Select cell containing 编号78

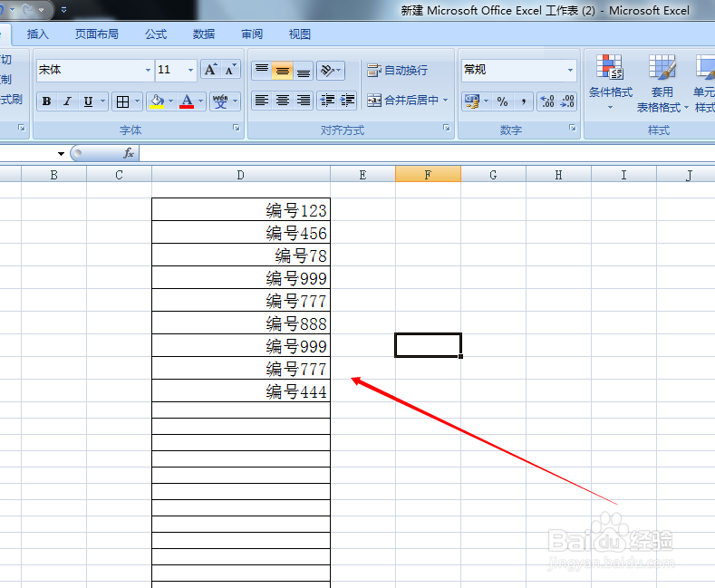point(241,255)
